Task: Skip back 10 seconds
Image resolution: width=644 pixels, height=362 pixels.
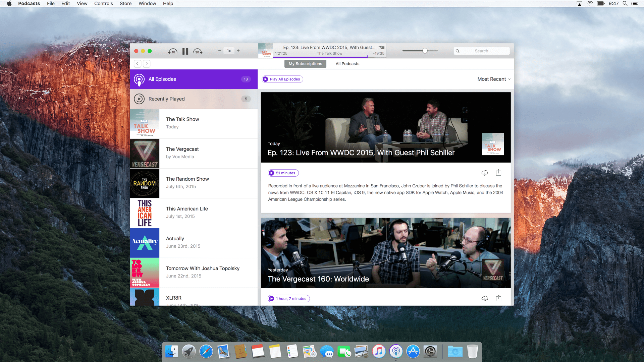Action: point(172,51)
